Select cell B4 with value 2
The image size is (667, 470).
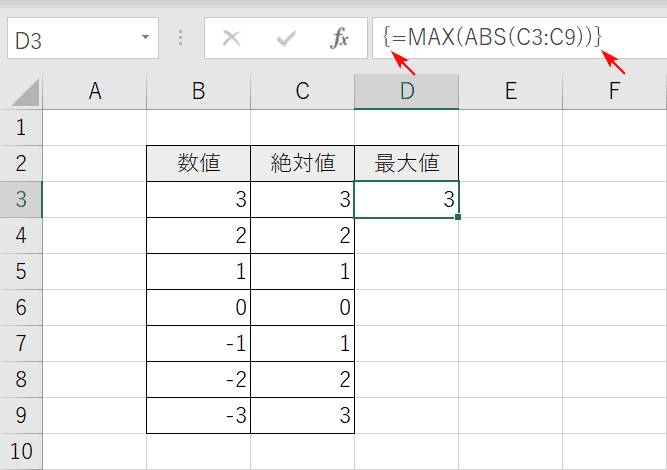pos(198,236)
